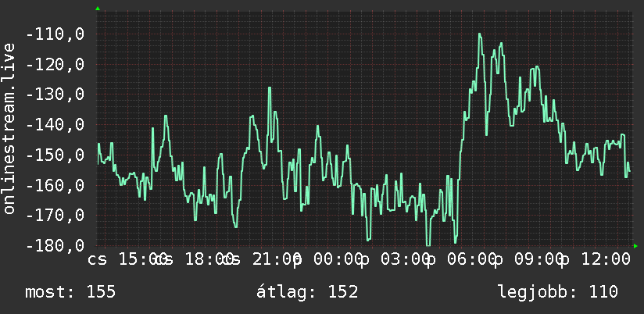Click the -120,0 Y-axis label
Image resolution: width=644 pixels, height=314 pixels.
pos(55,65)
